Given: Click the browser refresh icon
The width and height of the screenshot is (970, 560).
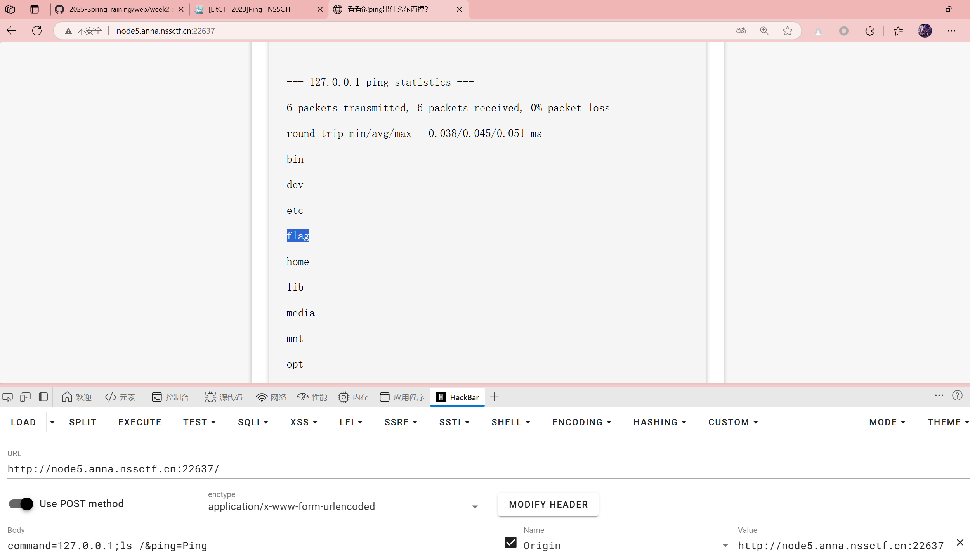Looking at the screenshot, I should coord(37,31).
